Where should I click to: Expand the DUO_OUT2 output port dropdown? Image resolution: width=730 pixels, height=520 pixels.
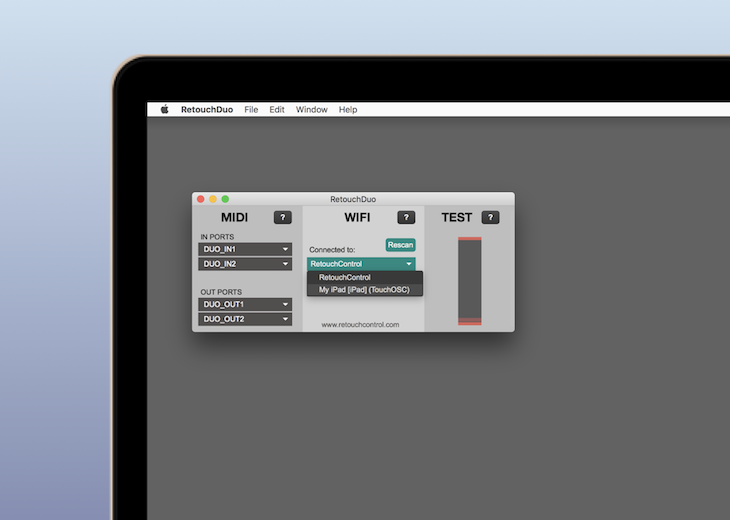[245, 319]
